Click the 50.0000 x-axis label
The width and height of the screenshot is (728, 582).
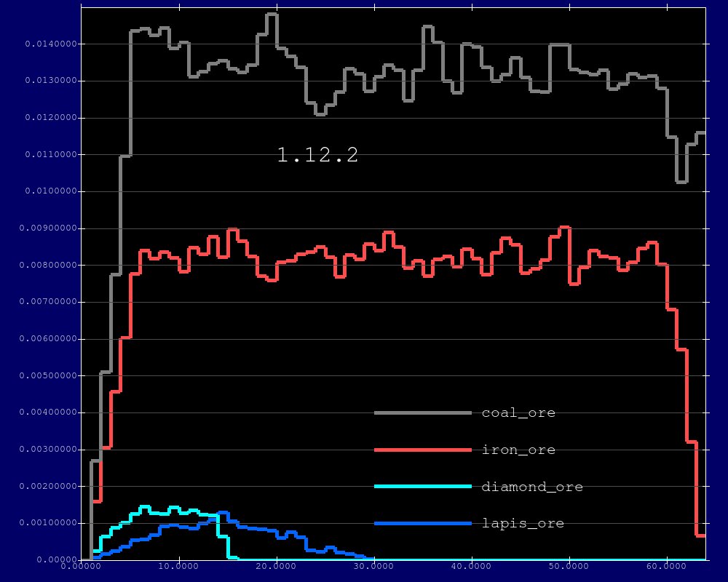click(x=569, y=567)
